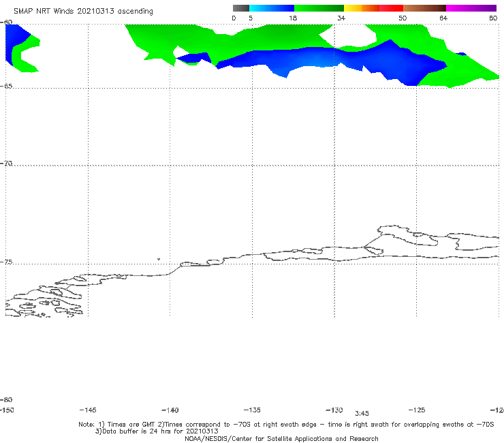Click the longitude label '-130'

pos(334,410)
